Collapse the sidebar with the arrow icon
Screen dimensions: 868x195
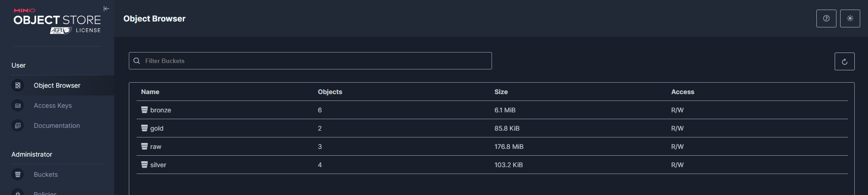pyautogui.click(x=106, y=9)
